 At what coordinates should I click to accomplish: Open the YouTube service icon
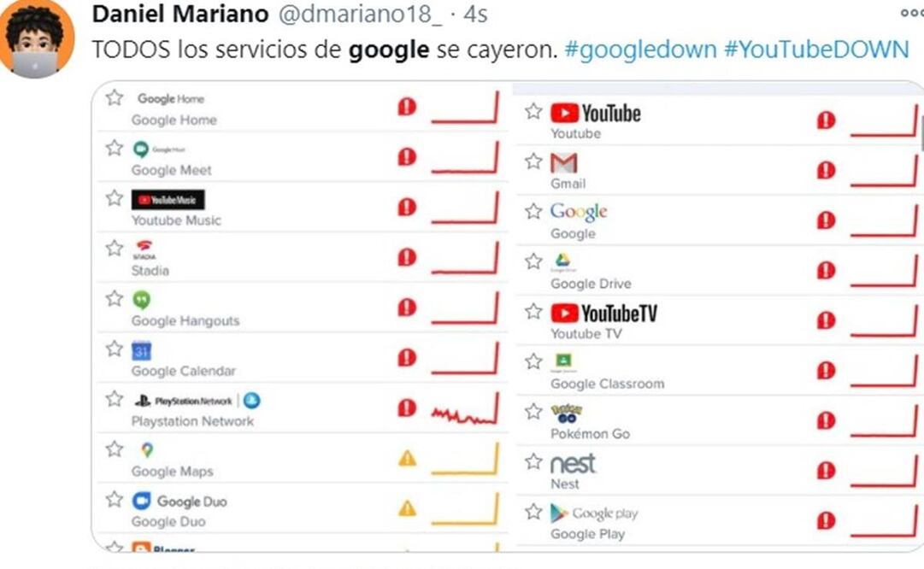click(565, 112)
